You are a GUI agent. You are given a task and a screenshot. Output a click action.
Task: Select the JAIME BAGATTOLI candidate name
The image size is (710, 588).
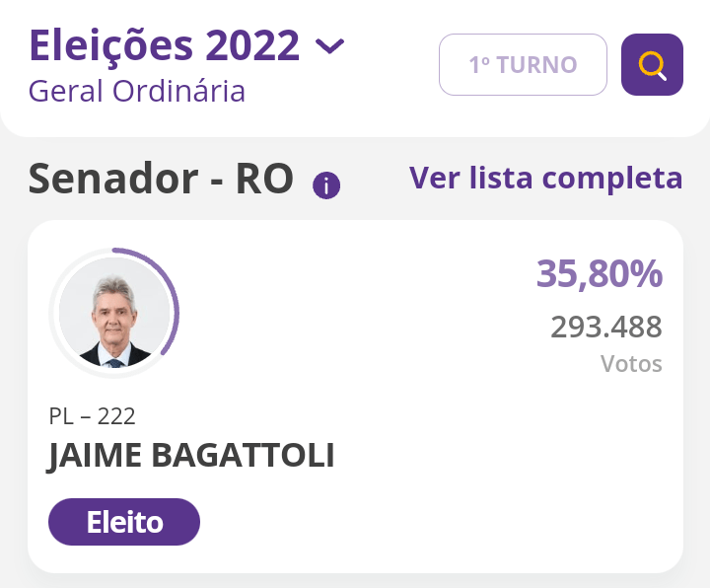tap(191, 456)
